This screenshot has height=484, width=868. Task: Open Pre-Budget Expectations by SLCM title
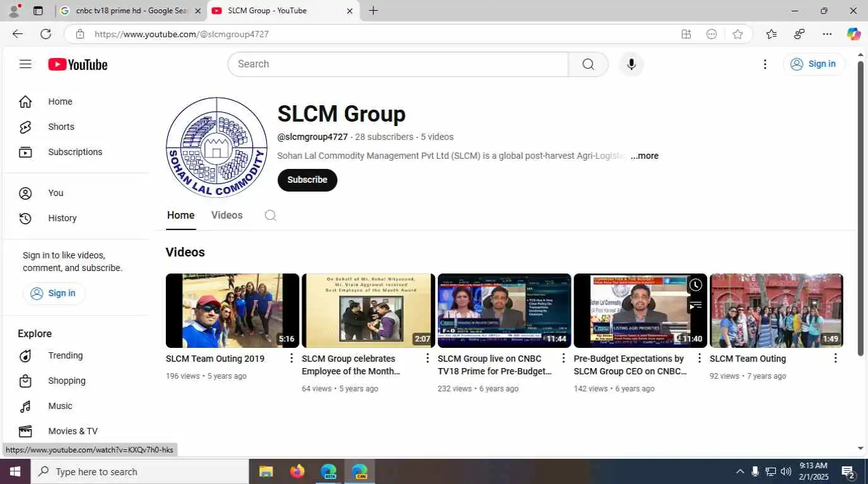point(630,365)
